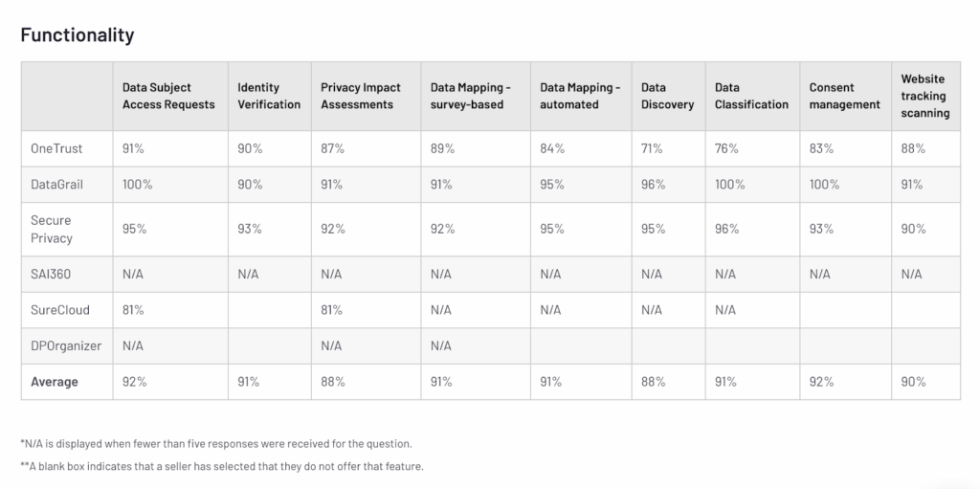Click DataGrail's 100% Consent management cell

pos(824,184)
